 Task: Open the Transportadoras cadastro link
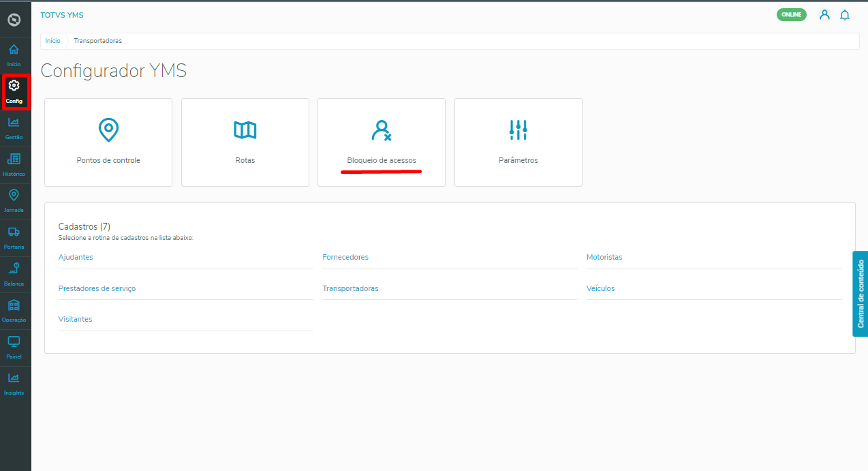coord(350,288)
